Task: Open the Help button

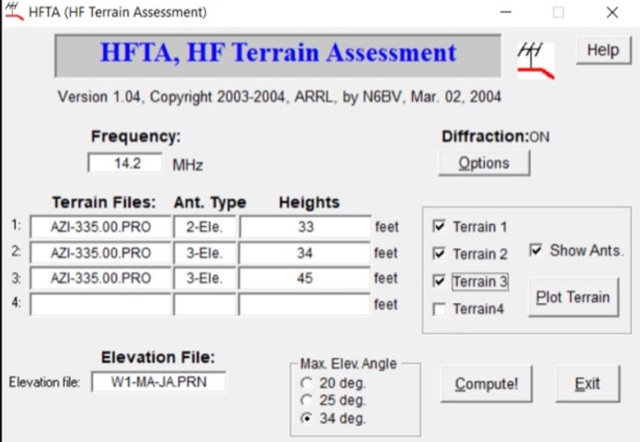Action: [x=602, y=51]
